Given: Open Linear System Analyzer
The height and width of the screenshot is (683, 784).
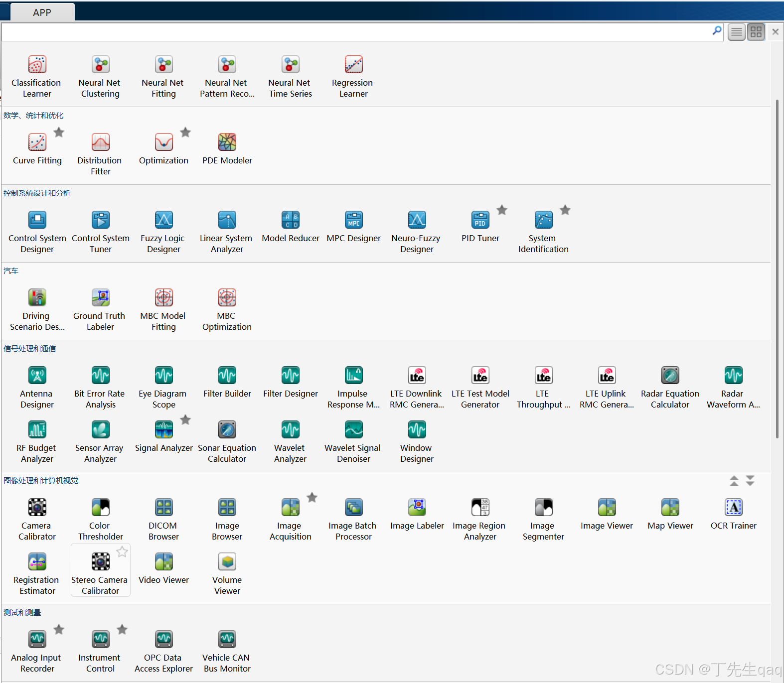Looking at the screenshot, I should [x=227, y=232].
